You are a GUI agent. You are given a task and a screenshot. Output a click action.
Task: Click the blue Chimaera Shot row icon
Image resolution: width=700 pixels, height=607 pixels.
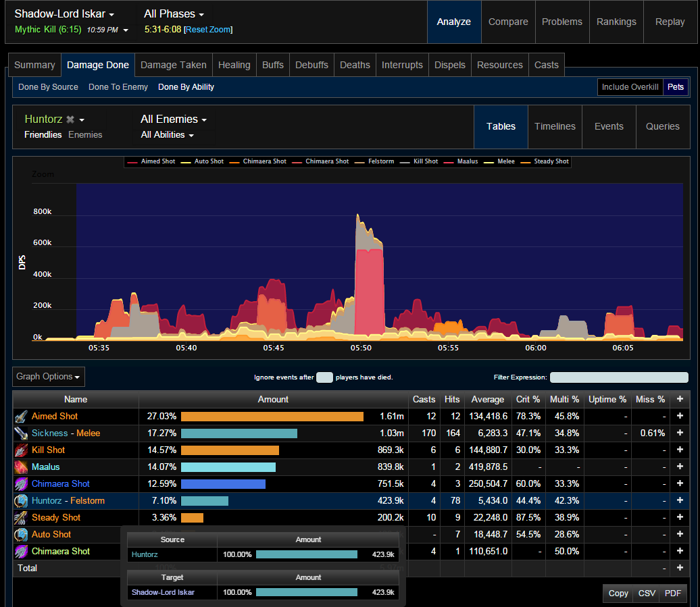21,484
